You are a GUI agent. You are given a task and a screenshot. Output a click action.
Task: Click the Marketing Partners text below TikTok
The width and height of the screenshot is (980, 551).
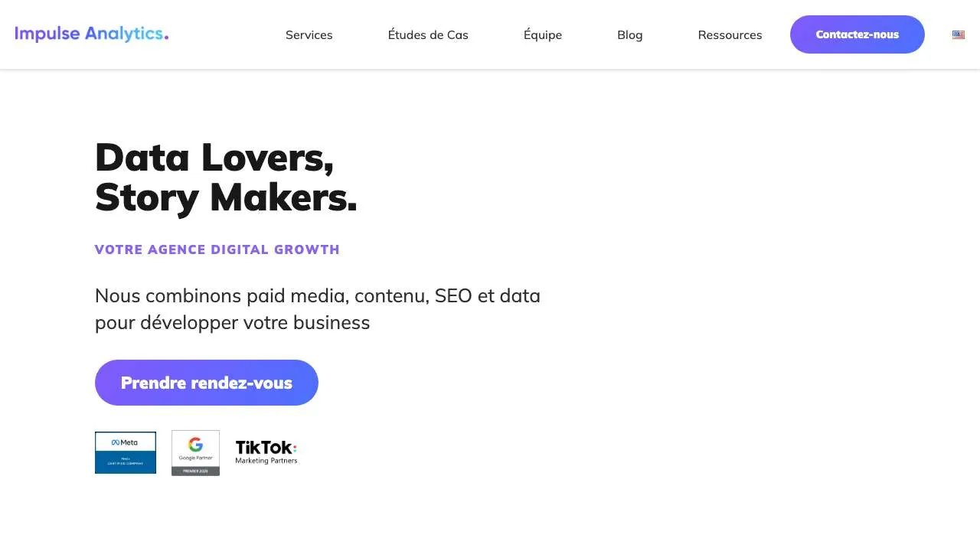(x=266, y=461)
